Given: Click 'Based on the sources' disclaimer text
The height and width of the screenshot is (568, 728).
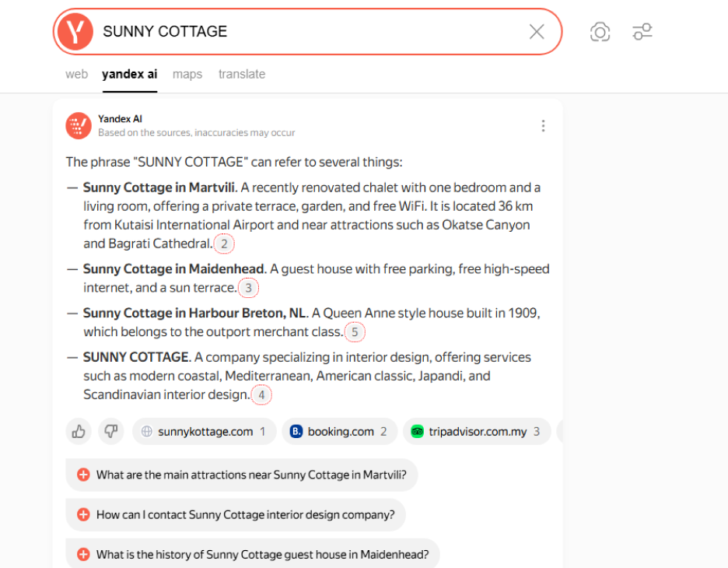Looking at the screenshot, I should click(x=197, y=133).
